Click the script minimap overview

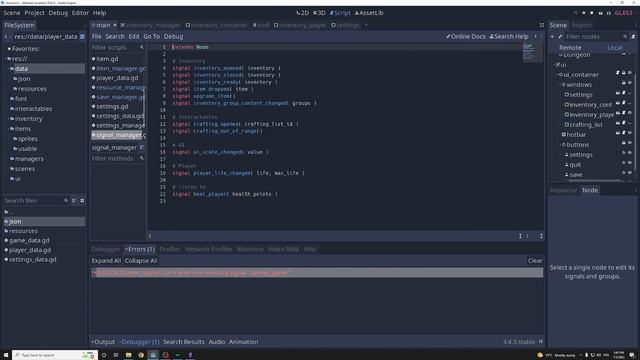(532, 53)
